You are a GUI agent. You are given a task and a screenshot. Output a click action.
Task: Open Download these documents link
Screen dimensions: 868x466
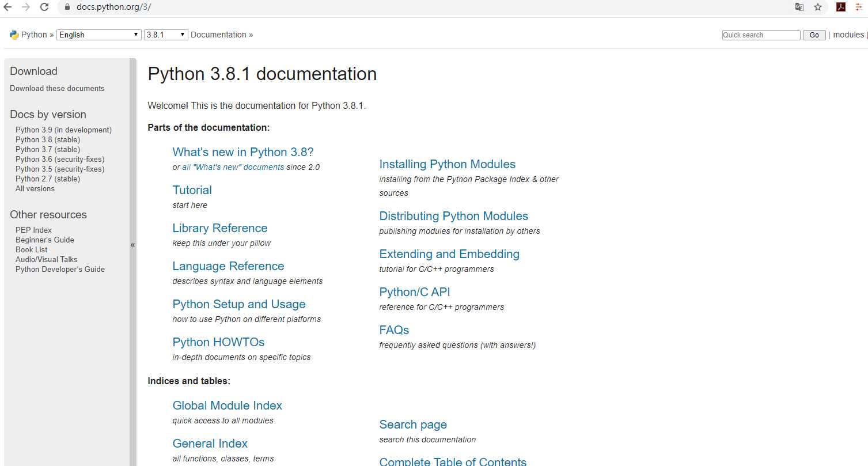pyautogui.click(x=57, y=88)
